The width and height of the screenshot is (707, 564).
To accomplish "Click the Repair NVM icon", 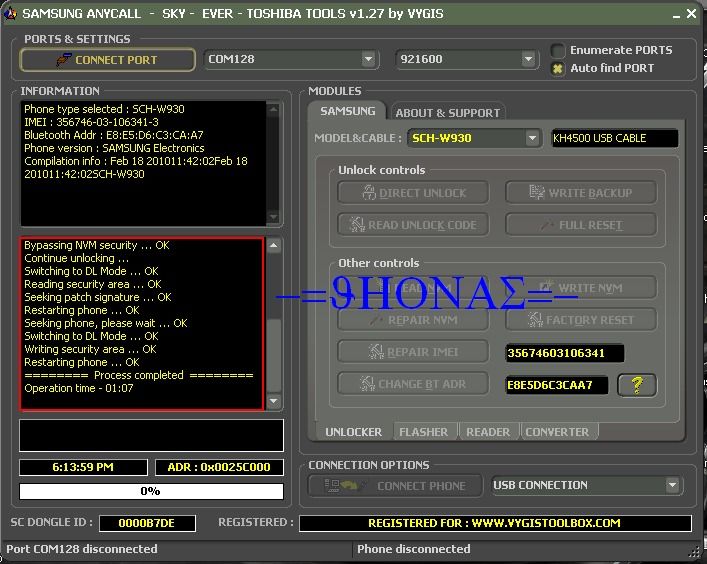I will [x=376, y=320].
